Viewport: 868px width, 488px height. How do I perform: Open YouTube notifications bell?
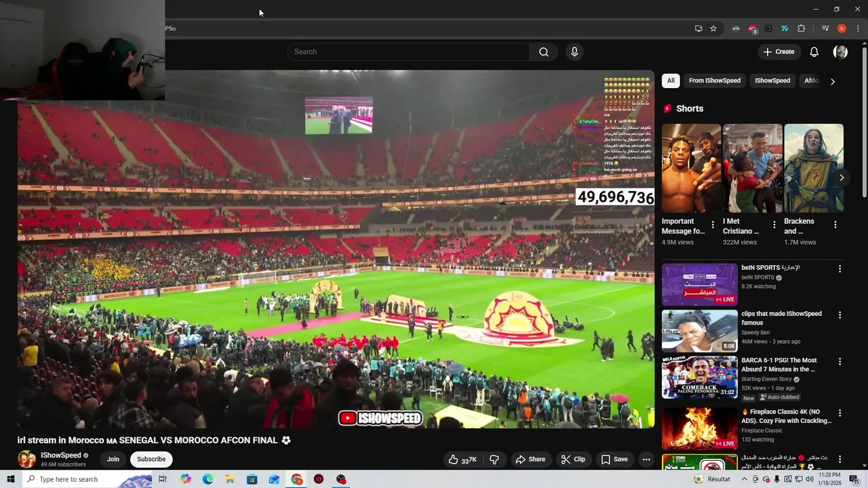coord(814,52)
